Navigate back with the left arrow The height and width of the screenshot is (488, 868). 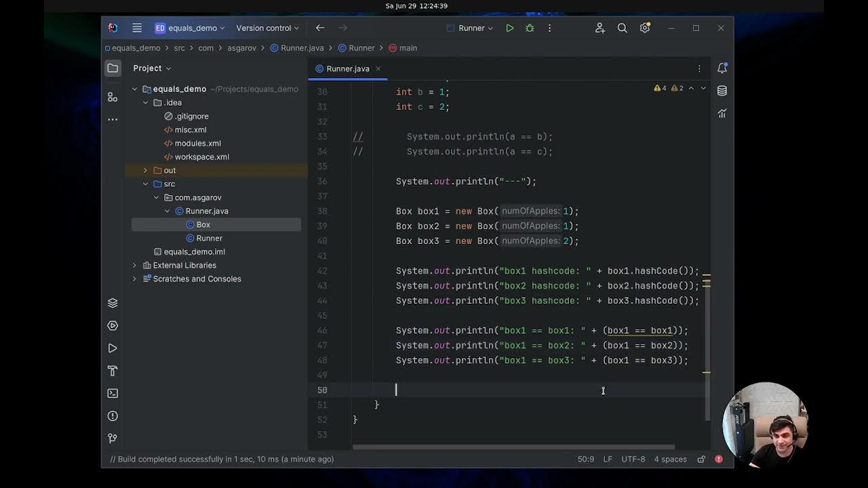tap(320, 28)
